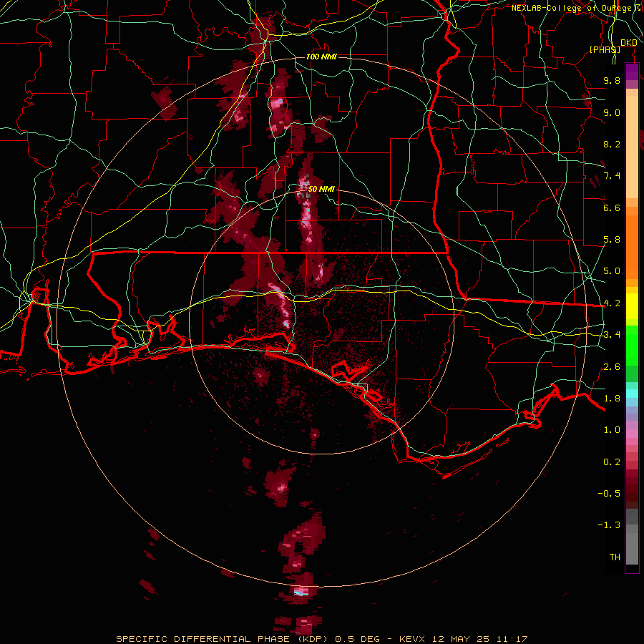Click the 0.2 scale value
The image size is (644, 644).
(x=612, y=462)
